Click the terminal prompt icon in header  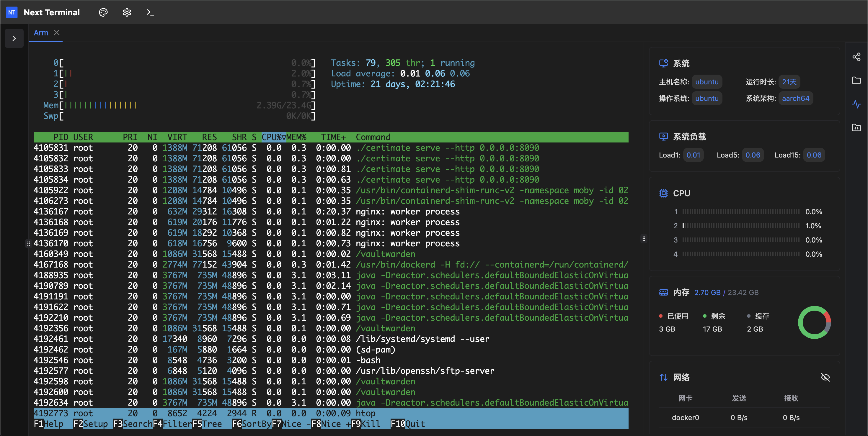pos(150,12)
